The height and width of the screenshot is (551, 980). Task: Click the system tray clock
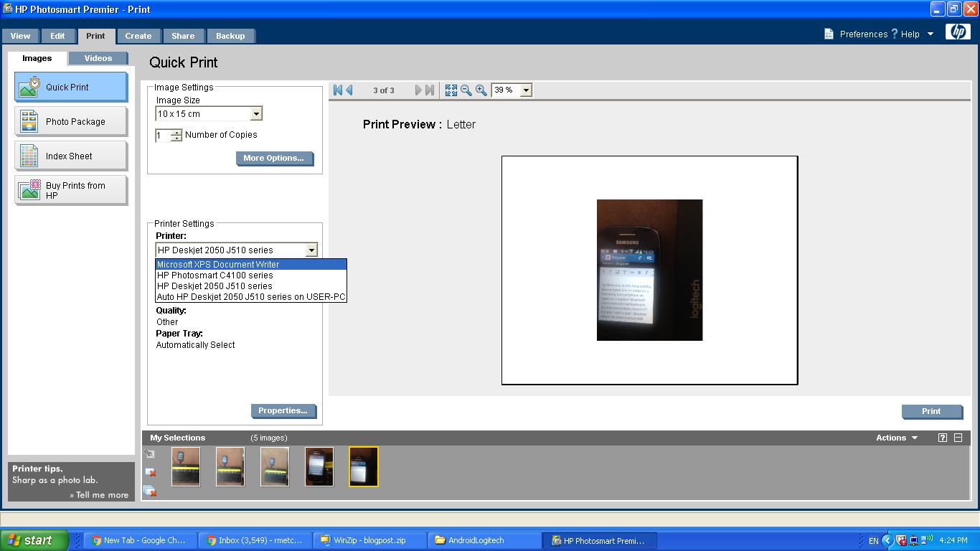[953, 541]
